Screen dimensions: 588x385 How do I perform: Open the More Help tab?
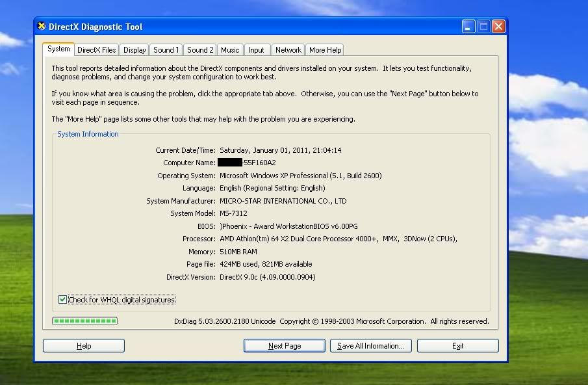(325, 50)
